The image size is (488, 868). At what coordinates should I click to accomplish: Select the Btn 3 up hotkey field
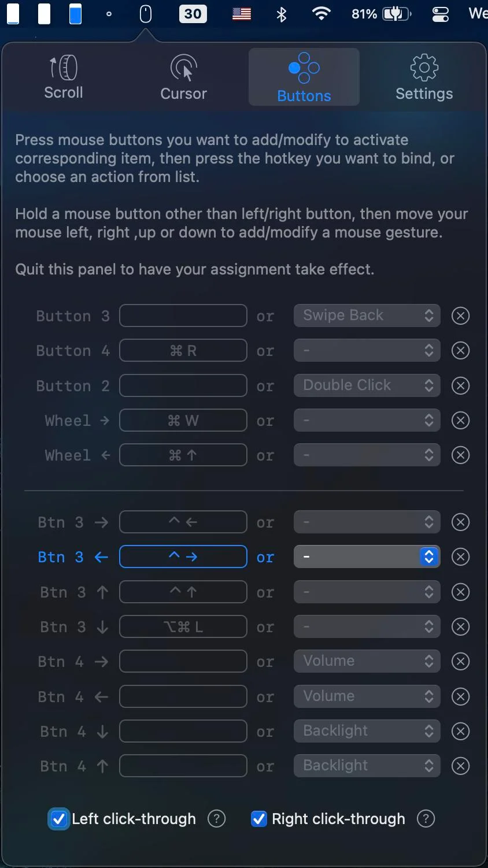(x=183, y=592)
